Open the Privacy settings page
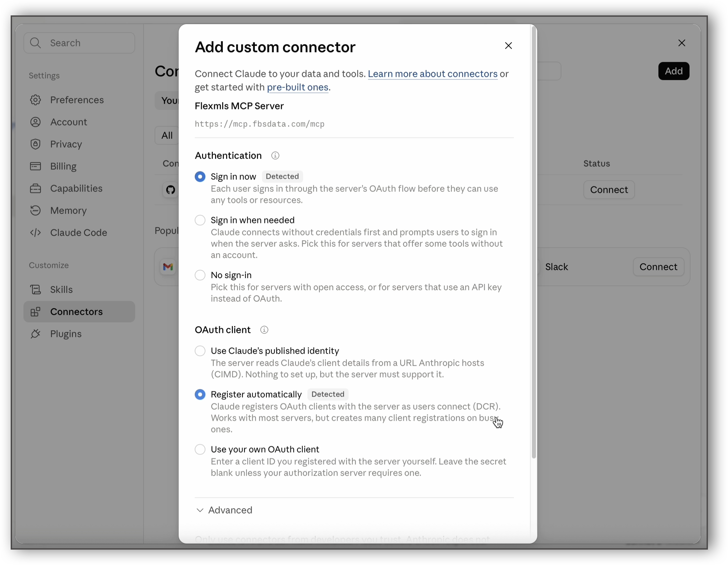The width and height of the screenshot is (728, 565). [x=79, y=144]
